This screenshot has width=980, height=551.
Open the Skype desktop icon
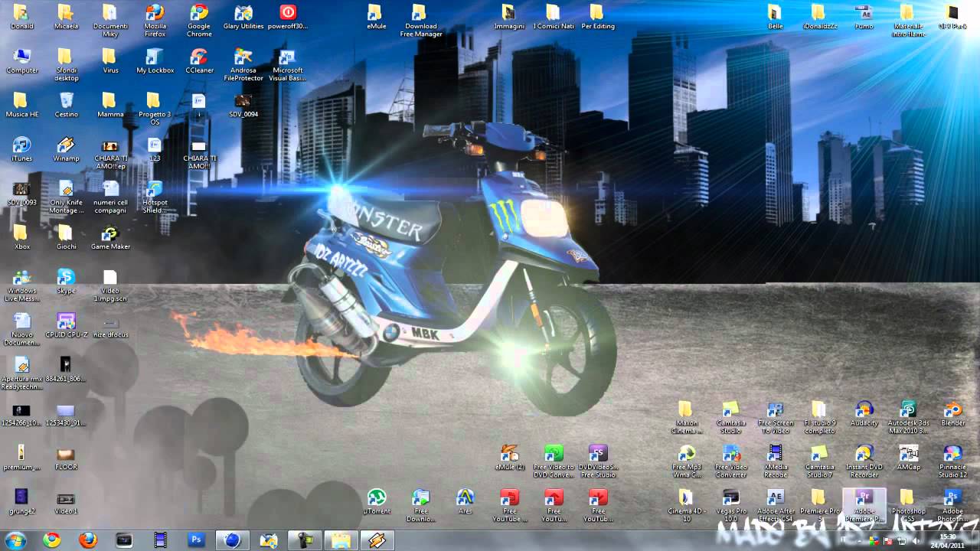[66, 282]
